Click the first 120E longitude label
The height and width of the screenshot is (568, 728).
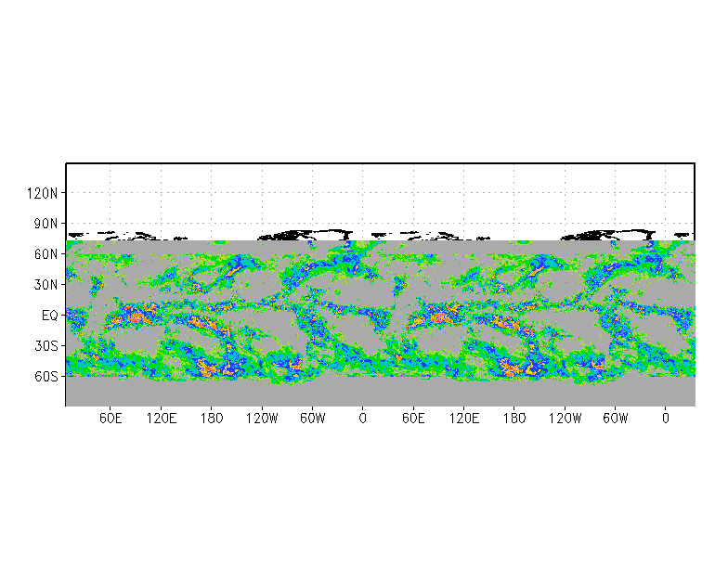(162, 419)
